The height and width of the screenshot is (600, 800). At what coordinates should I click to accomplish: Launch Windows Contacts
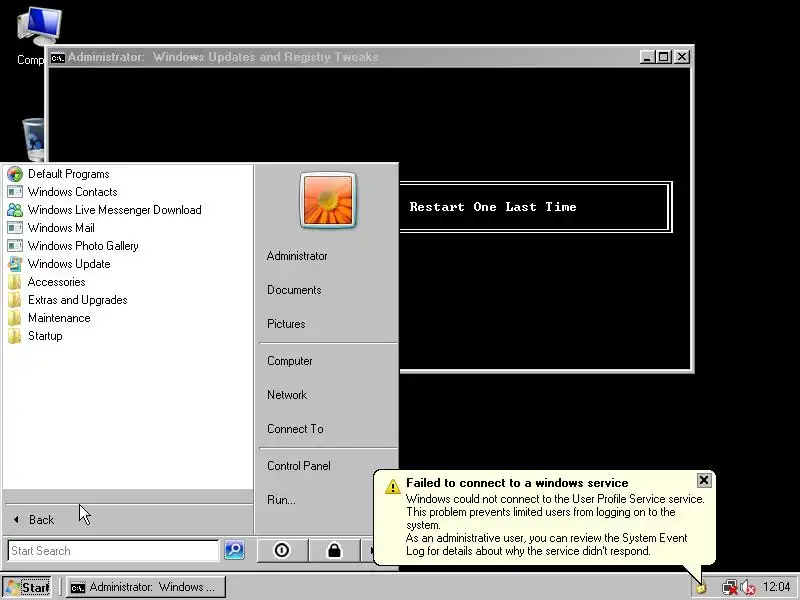coord(72,192)
